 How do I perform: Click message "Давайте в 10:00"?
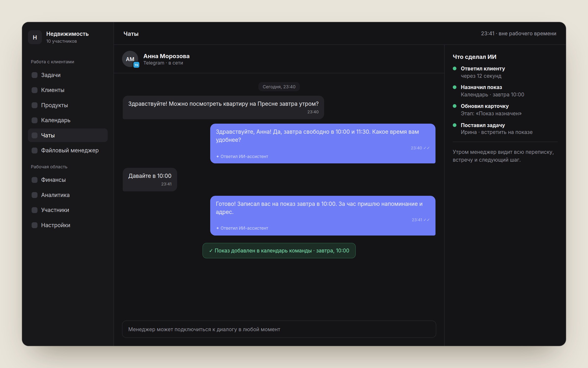click(150, 180)
